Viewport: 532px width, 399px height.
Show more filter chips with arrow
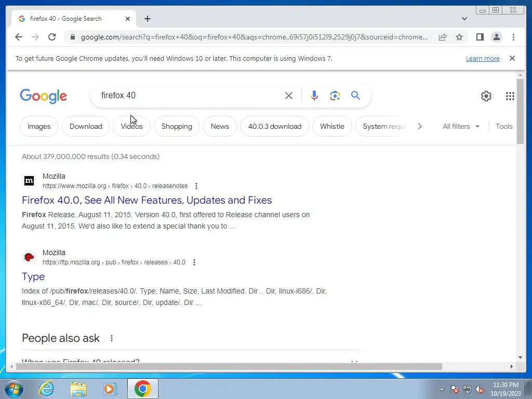point(420,126)
